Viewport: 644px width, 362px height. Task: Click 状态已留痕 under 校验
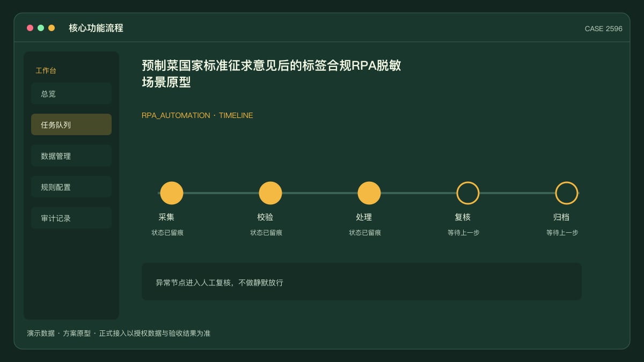266,233
